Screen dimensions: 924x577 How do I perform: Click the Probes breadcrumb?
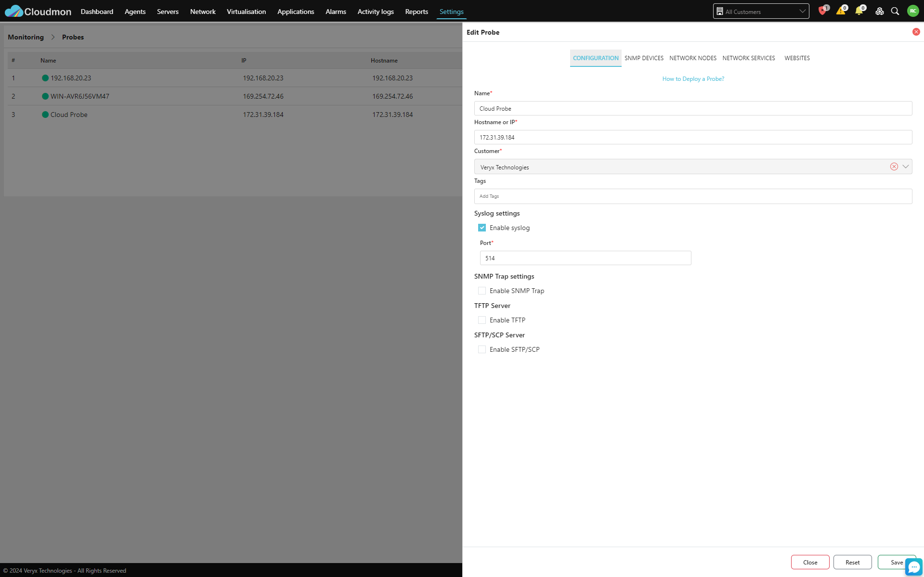point(73,37)
